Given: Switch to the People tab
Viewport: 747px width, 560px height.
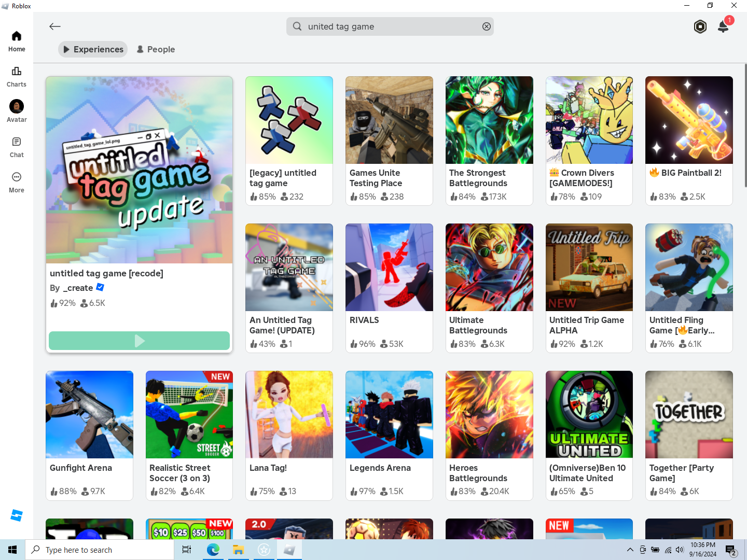Looking at the screenshot, I should click(x=156, y=49).
